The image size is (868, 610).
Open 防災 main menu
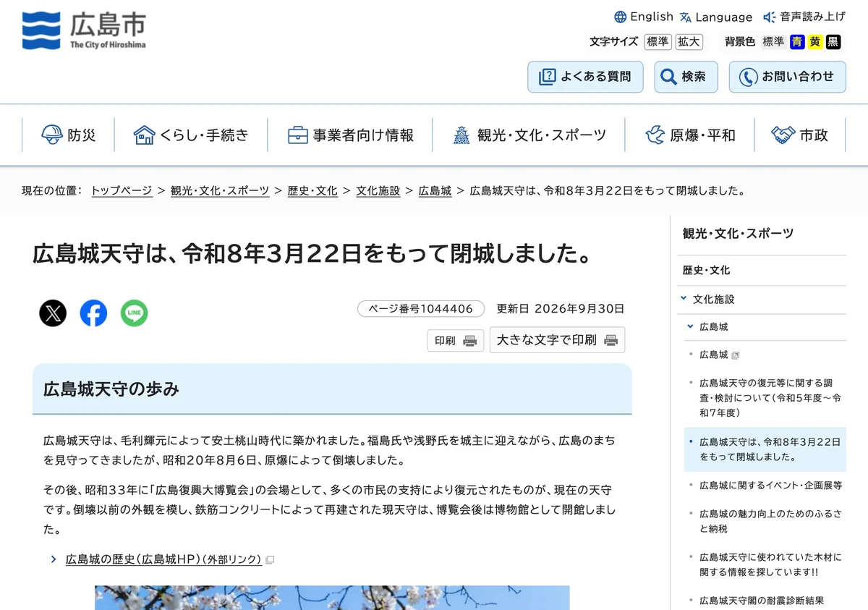tap(68, 135)
